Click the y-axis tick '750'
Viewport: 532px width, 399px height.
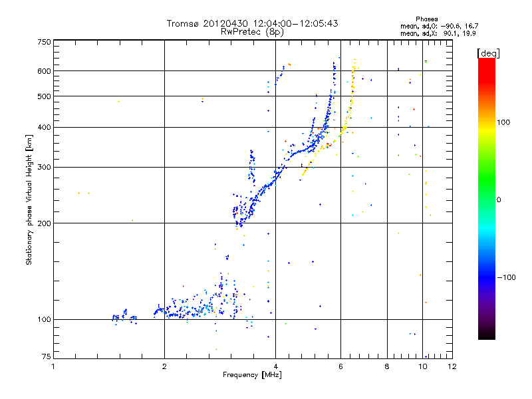tap(45, 42)
